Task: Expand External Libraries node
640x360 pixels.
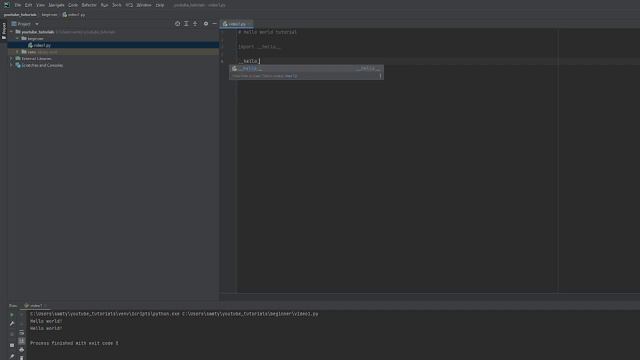Action: [x=11, y=58]
